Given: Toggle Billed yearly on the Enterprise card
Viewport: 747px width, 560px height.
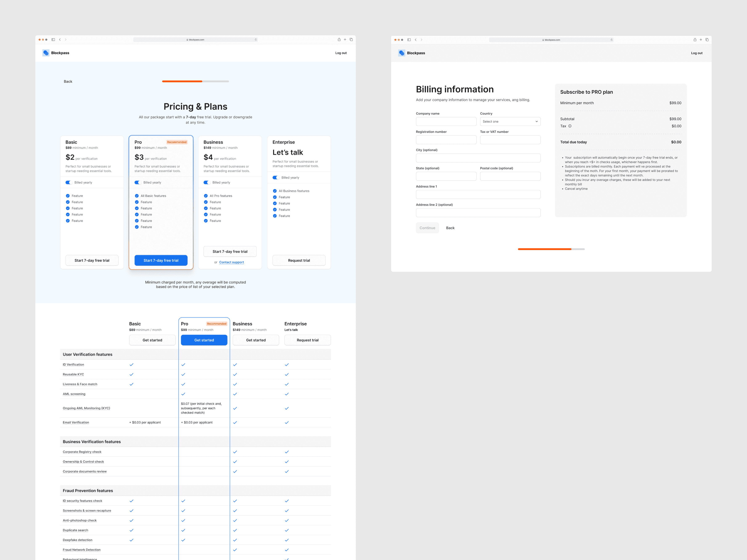Looking at the screenshot, I should [x=276, y=177].
